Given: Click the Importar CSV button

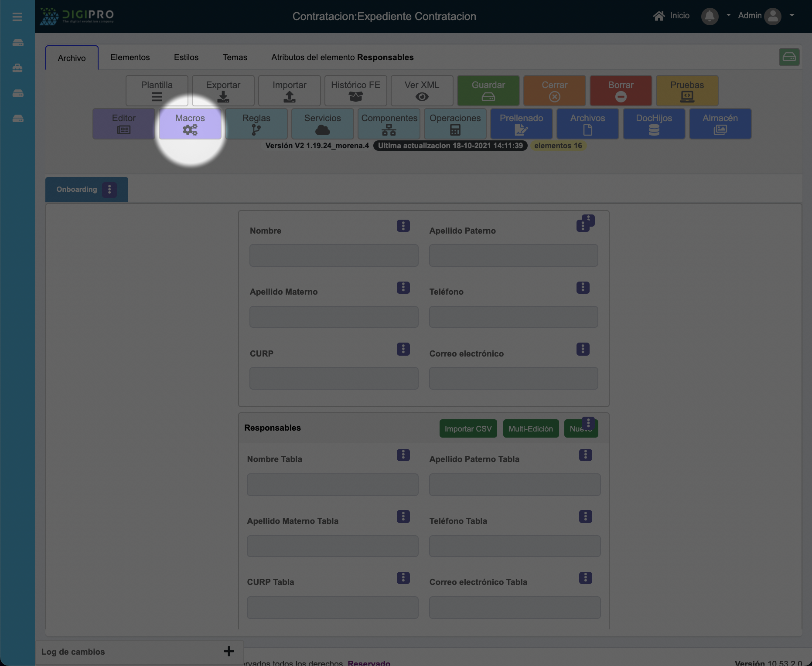Looking at the screenshot, I should point(468,428).
